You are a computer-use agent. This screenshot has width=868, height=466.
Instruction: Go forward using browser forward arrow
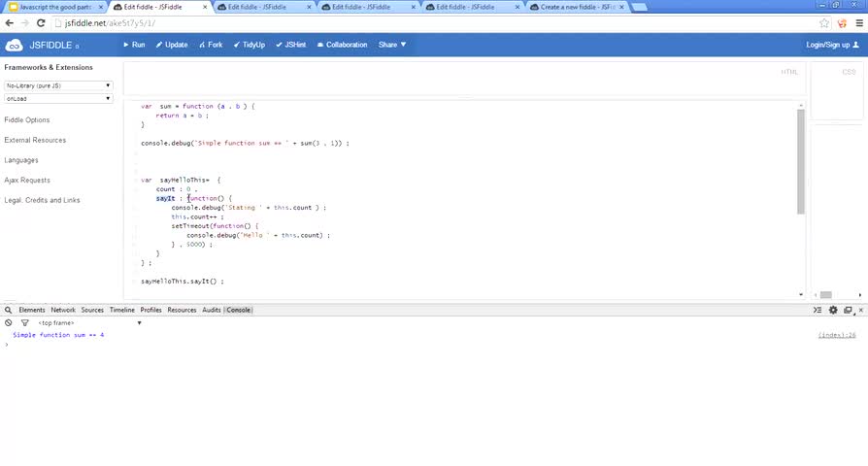(25, 23)
